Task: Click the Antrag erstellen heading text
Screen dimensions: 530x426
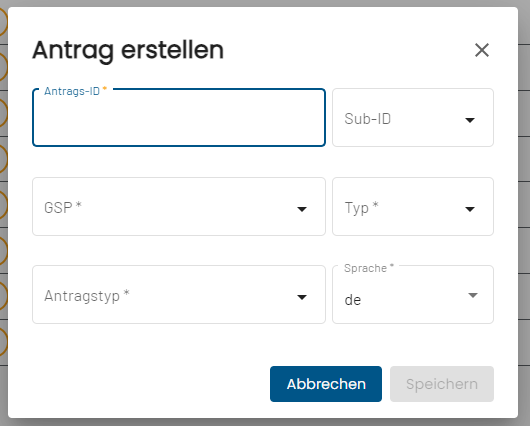Action: [x=128, y=51]
